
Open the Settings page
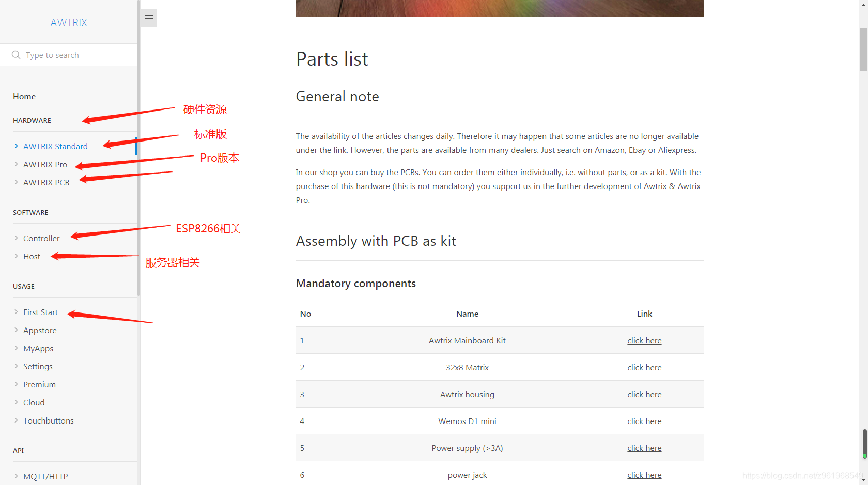pos(38,366)
